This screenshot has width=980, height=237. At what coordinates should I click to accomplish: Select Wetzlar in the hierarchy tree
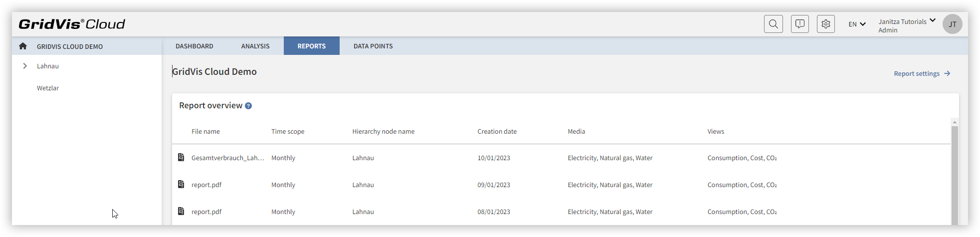tap(48, 88)
